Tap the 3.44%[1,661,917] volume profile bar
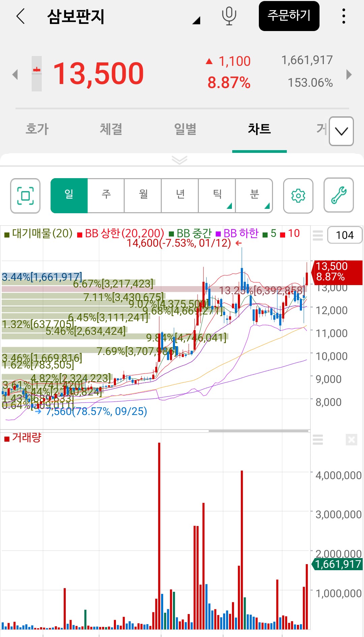This screenshot has height=637, width=364. pyautogui.click(x=42, y=277)
